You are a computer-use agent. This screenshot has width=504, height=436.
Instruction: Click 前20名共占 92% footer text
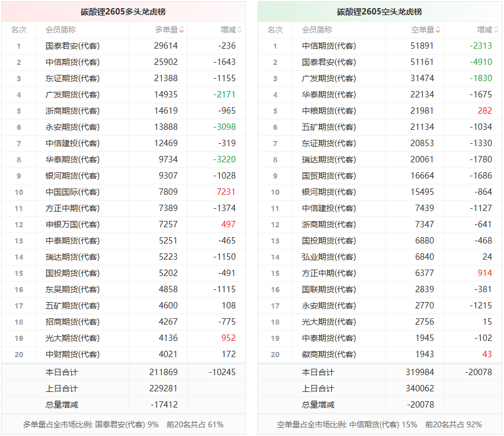coord(454,424)
